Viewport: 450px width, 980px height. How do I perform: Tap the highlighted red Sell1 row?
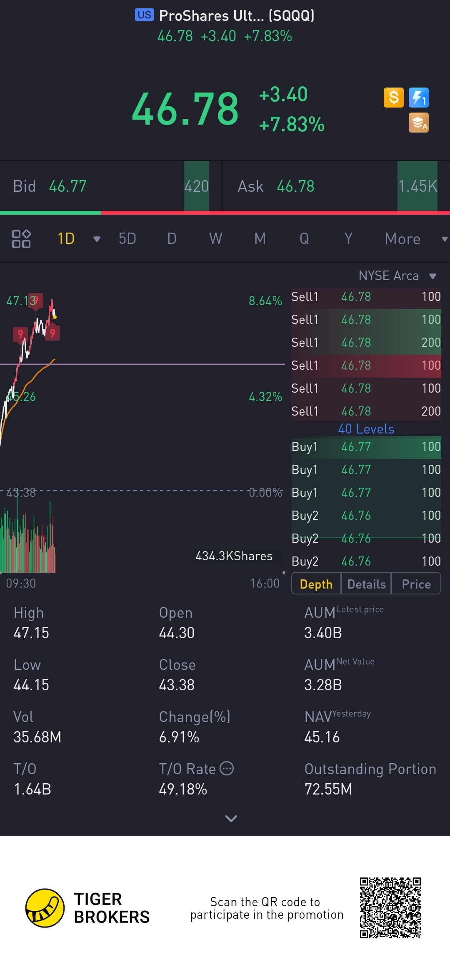[366, 366]
